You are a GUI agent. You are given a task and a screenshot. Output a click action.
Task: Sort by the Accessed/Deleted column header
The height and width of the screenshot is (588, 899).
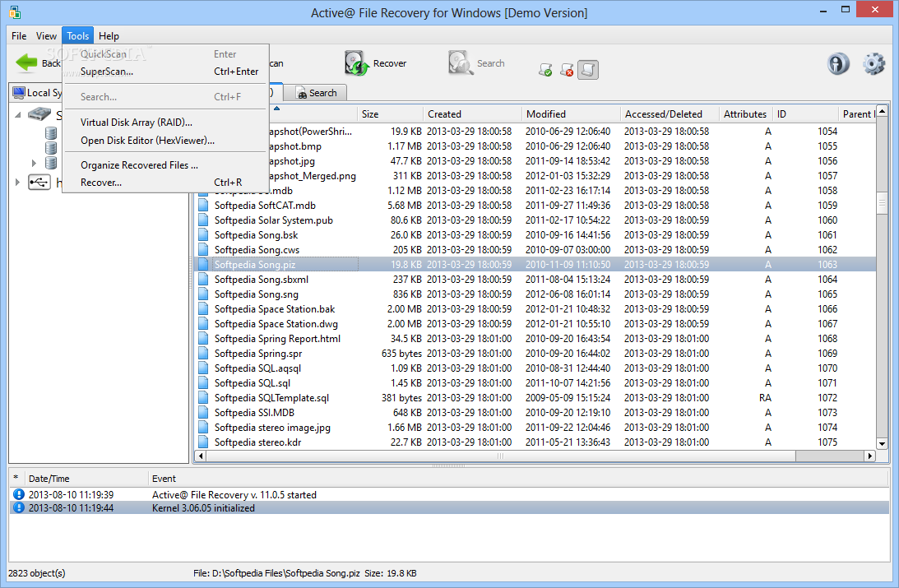[x=670, y=114]
